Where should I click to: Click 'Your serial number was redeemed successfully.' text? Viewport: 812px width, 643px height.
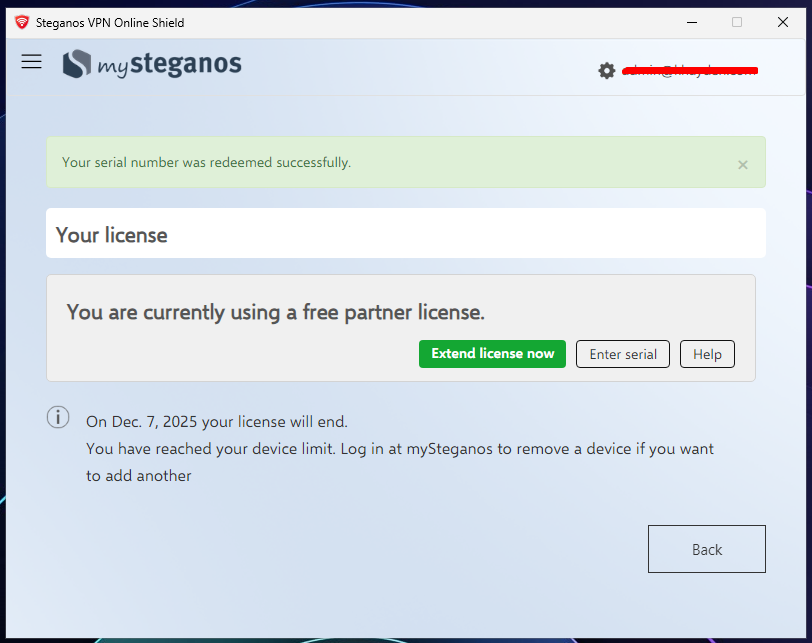(206, 163)
